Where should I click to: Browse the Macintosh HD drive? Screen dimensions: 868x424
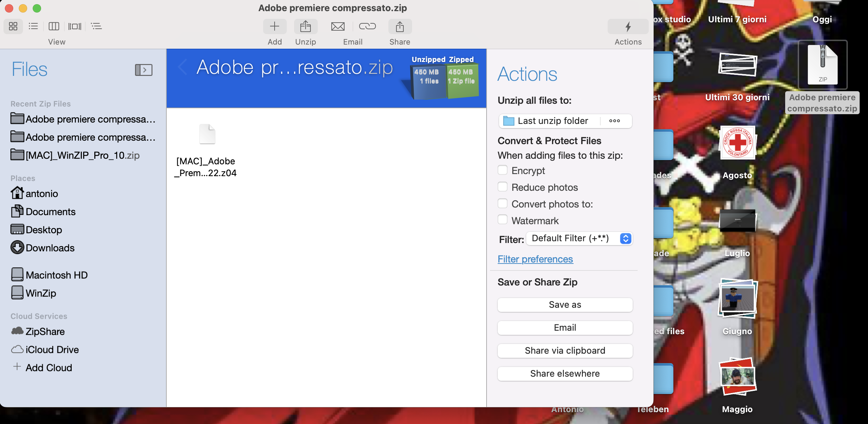pos(49,275)
